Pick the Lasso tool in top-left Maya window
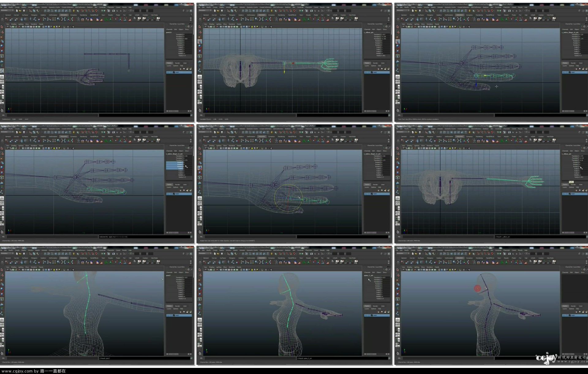The image size is (588, 374). coord(2,32)
